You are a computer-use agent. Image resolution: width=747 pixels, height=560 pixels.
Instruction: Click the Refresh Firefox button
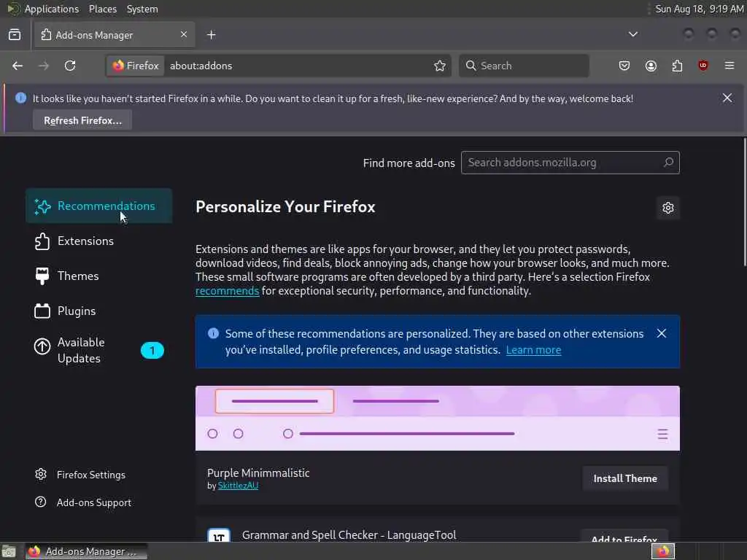point(82,120)
